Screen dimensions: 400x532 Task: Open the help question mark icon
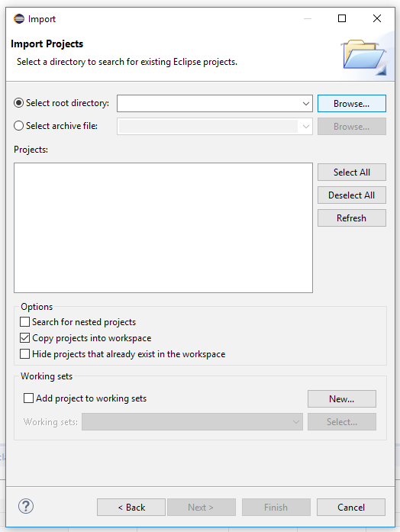point(26,507)
